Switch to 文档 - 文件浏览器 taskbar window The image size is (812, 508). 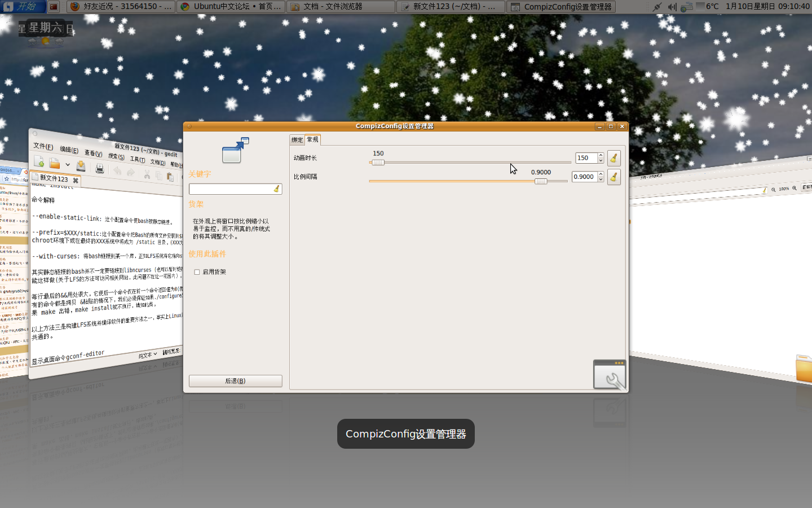tap(341, 7)
